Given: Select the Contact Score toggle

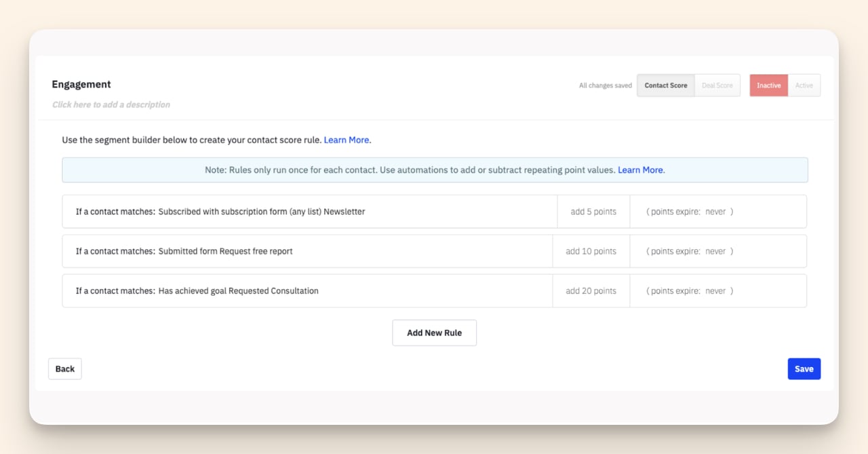Looking at the screenshot, I should pyautogui.click(x=666, y=86).
